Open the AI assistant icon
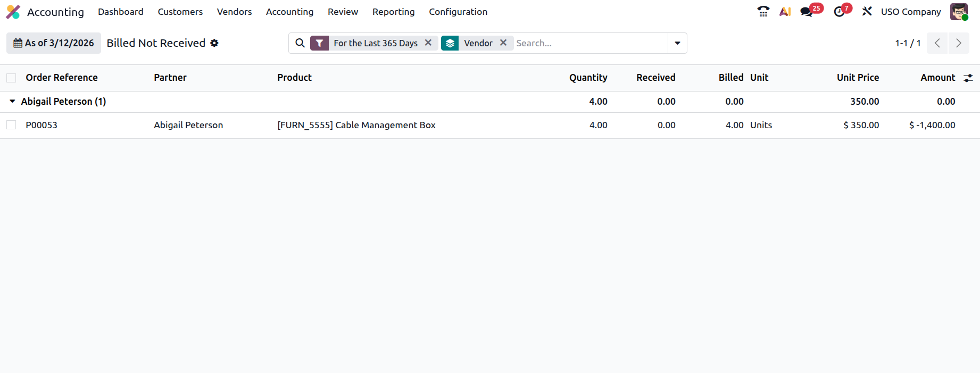 click(x=785, y=12)
